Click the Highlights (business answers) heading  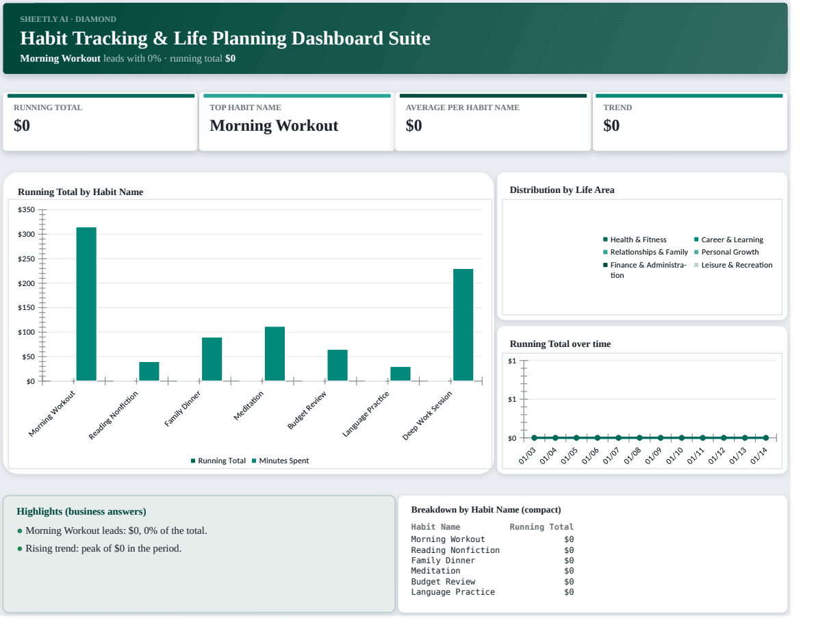pos(81,512)
